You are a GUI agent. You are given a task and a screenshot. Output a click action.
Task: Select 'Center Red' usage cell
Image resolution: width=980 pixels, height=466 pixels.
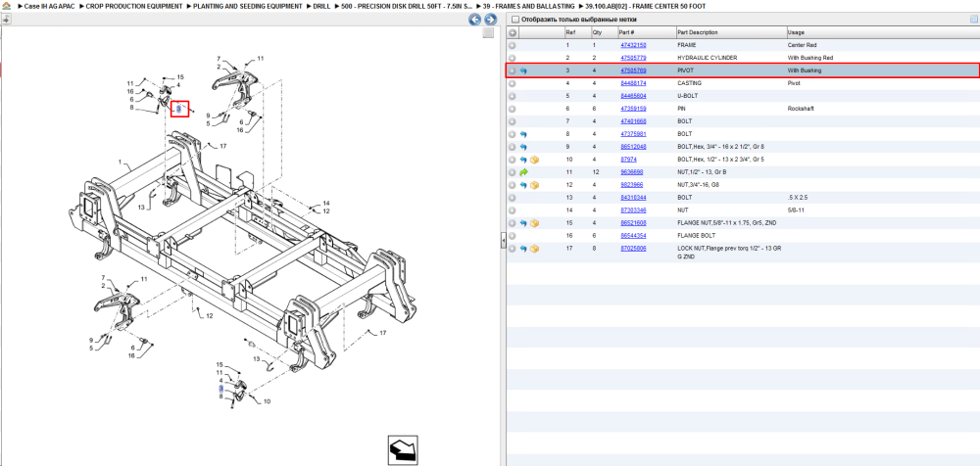(x=802, y=46)
